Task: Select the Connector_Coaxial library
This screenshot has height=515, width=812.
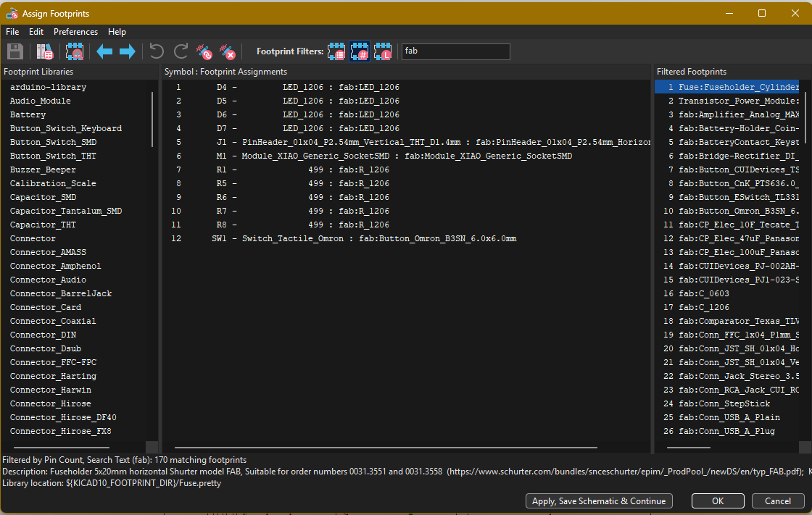Action: [53, 321]
